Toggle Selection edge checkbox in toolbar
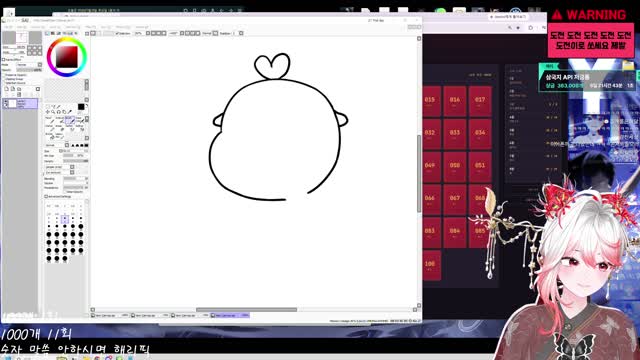The height and width of the screenshot is (360, 640). pyautogui.click(x=118, y=33)
